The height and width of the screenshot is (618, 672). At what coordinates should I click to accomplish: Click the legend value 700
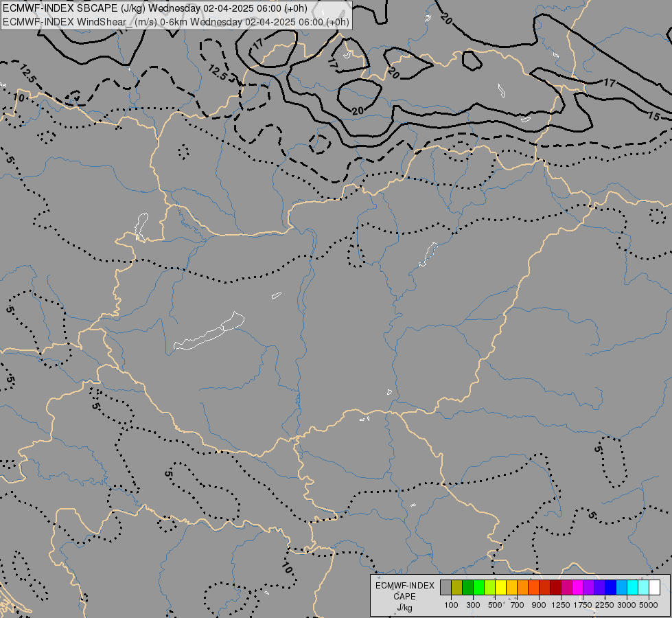click(518, 605)
